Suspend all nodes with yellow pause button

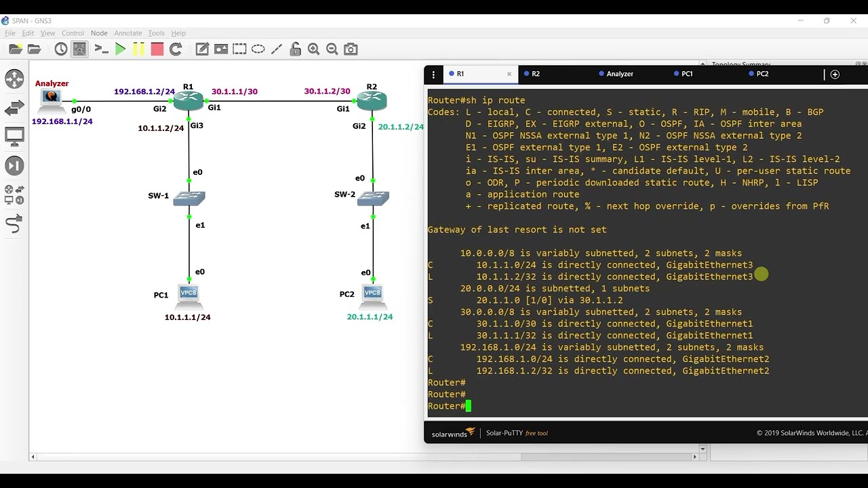(x=138, y=49)
